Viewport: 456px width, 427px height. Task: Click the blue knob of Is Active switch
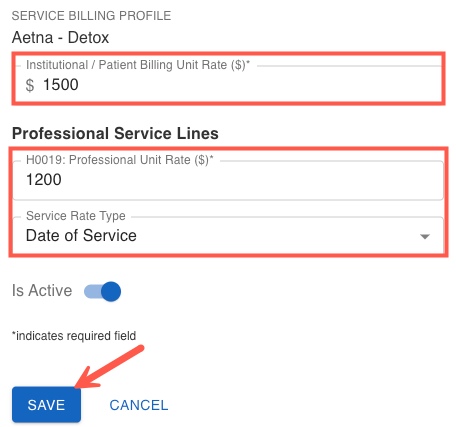(111, 291)
